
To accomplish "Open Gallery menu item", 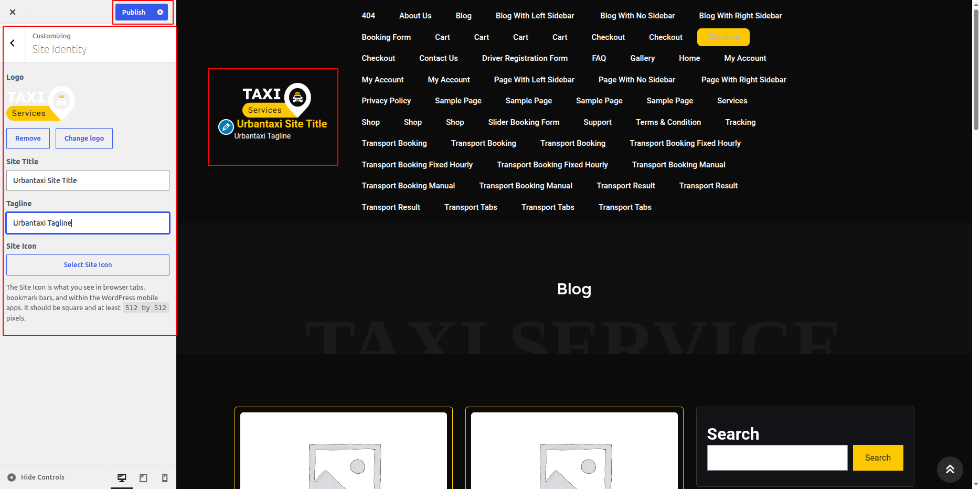I will (642, 58).
